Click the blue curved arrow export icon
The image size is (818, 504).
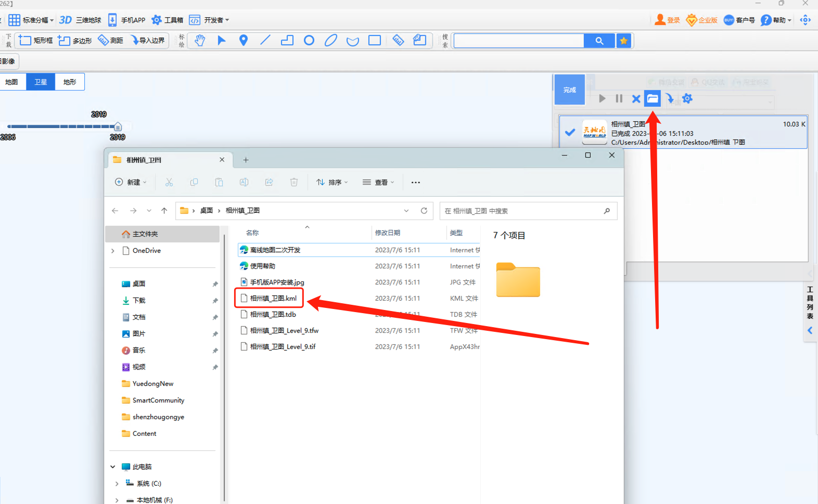coord(670,98)
